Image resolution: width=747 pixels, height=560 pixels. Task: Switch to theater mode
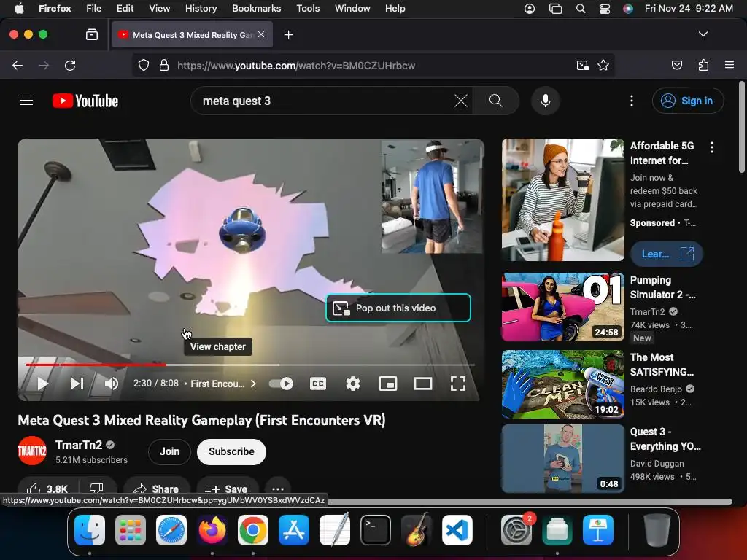(x=422, y=384)
